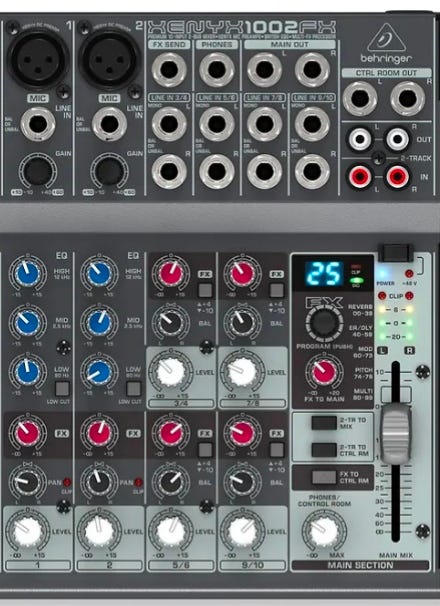Click the FX preset number display showing 25
Viewport: 440px width, 606px height.
[x=324, y=274]
